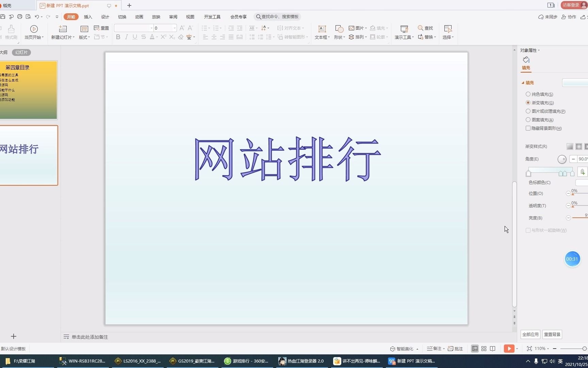
Task: Check rotate with shape (与形状一起旋转)
Action: coord(528,230)
